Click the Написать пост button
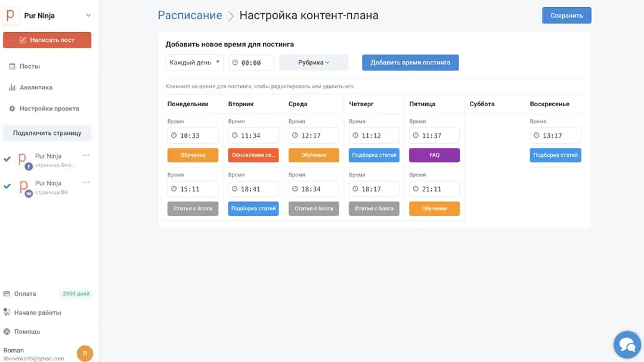 click(x=47, y=40)
